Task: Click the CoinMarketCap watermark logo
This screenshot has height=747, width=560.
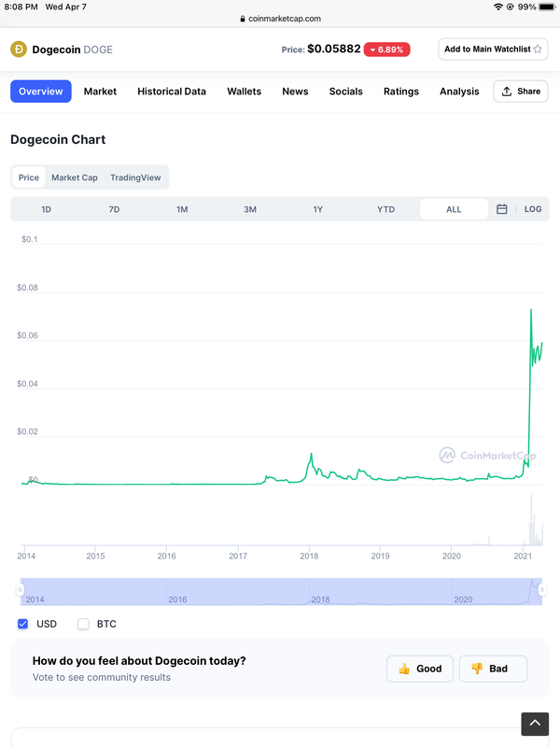Action: click(447, 456)
